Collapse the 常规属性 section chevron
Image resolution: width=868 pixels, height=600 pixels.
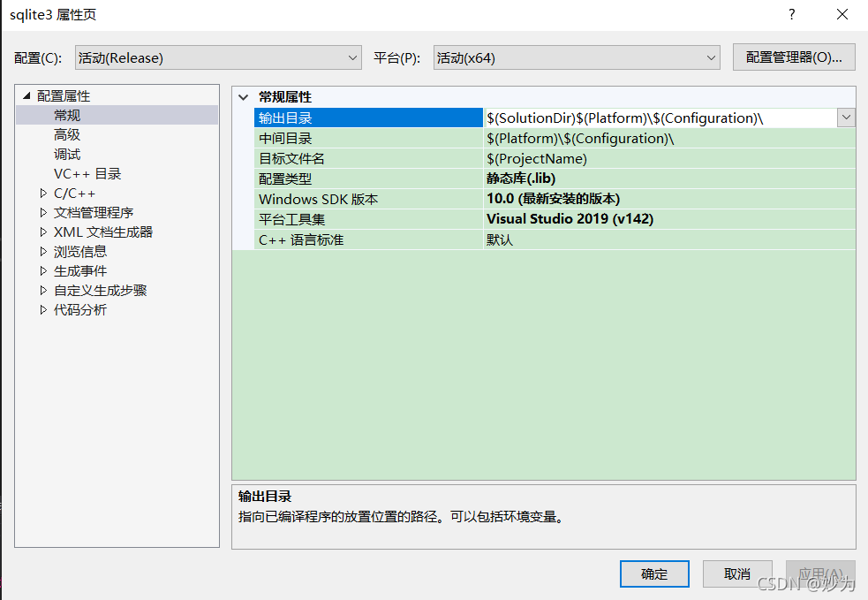click(243, 97)
